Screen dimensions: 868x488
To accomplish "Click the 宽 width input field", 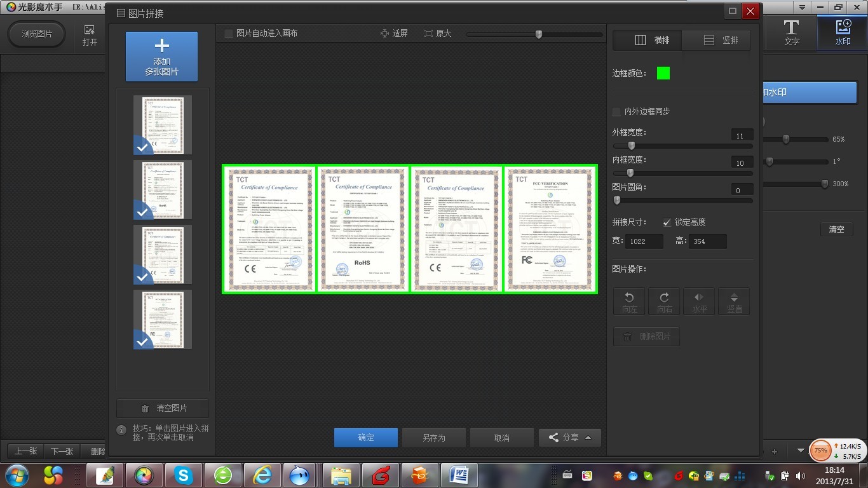I will (x=644, y=241).
